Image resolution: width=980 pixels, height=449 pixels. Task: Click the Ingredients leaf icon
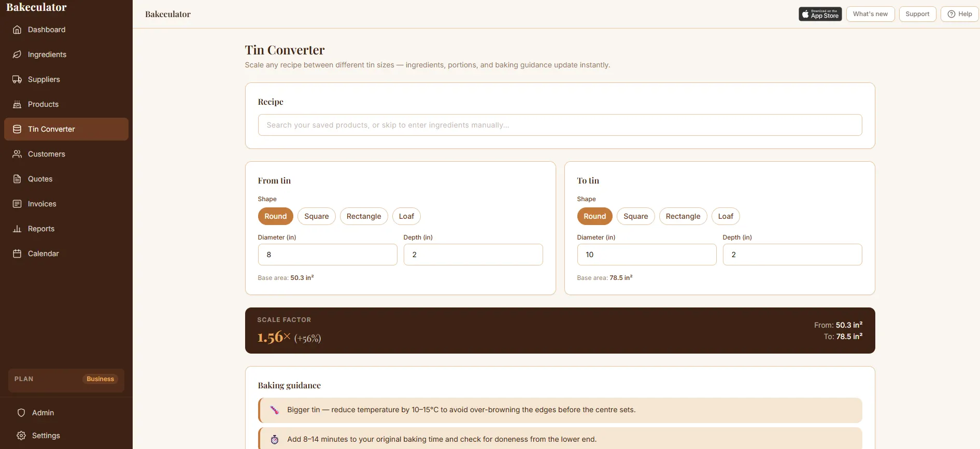(x=17, y=54)
